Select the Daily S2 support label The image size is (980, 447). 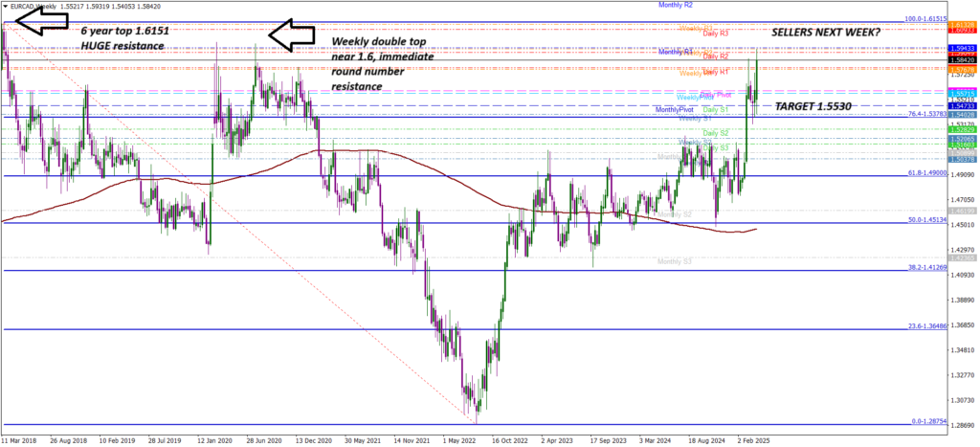[x=716, y=133]
